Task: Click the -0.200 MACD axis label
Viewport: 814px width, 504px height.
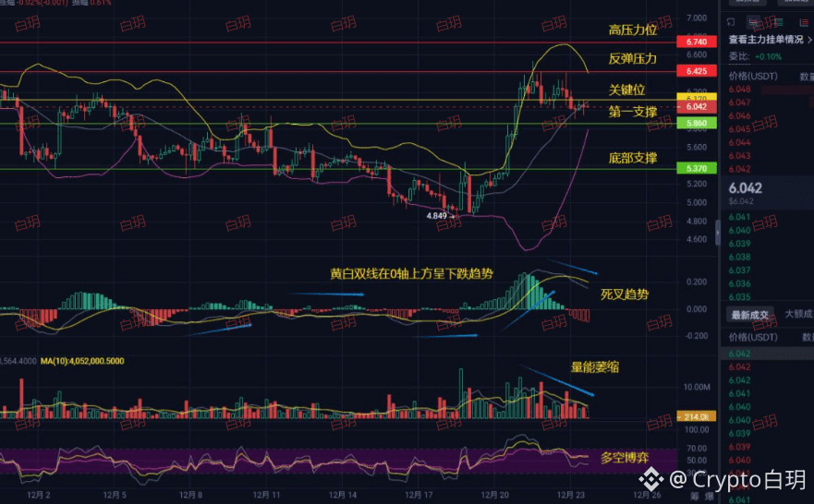Action: 695,336
